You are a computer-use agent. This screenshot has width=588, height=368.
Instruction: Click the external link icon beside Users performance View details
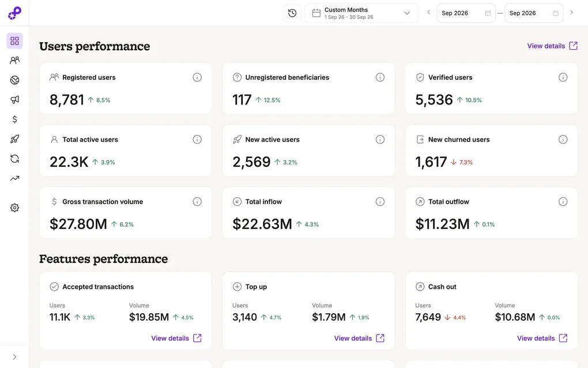pyautogui.click(x=574, y=46)
